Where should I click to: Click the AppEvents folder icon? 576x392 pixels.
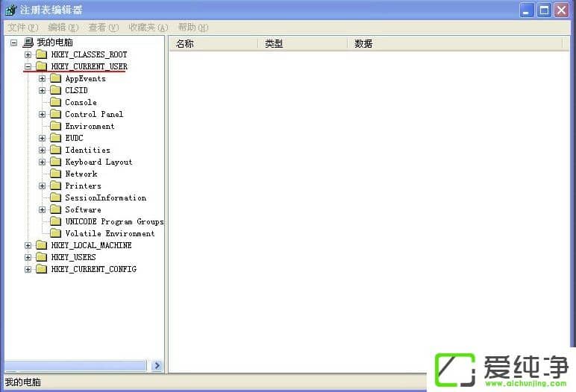tap(55, 78)
